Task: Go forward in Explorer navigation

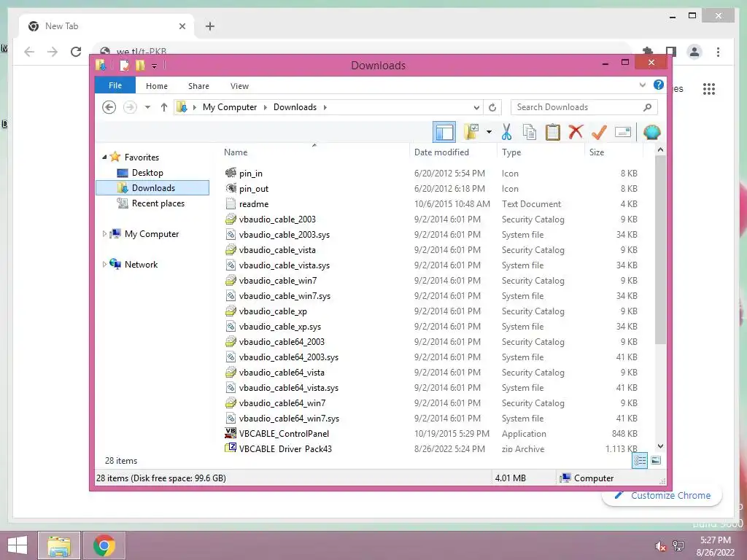Action: click(130, 107)
